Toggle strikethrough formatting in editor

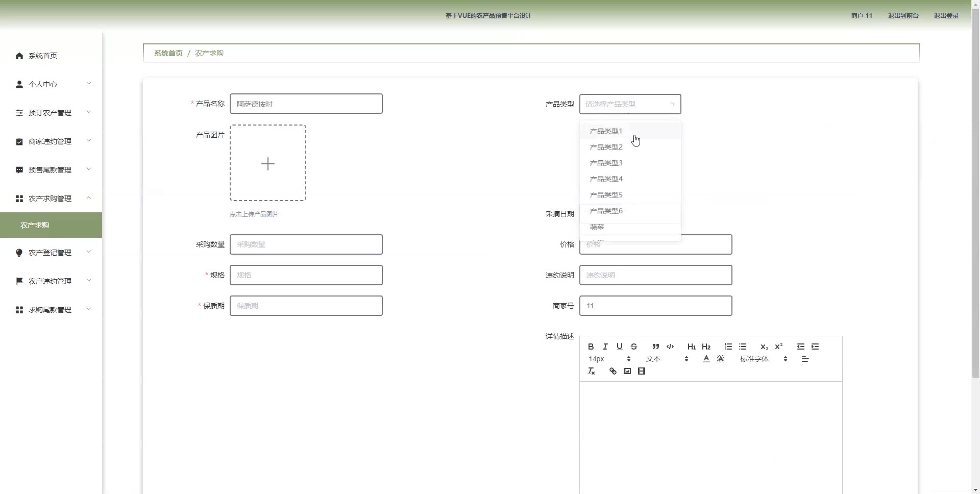pos(633,347)
